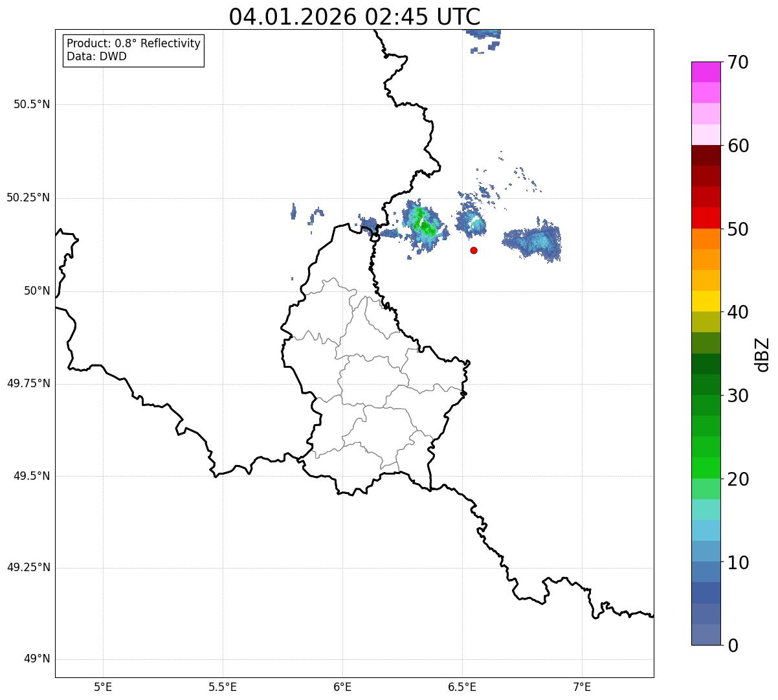Click the dBZ colorbar axis label

click(x=762, y=354)
